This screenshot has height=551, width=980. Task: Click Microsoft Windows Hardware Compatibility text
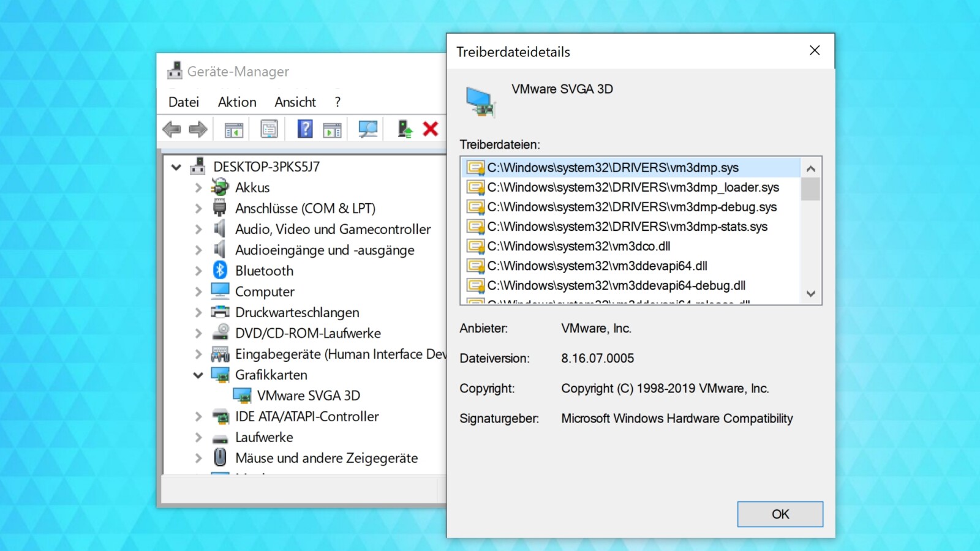click(x=677, y=418)
